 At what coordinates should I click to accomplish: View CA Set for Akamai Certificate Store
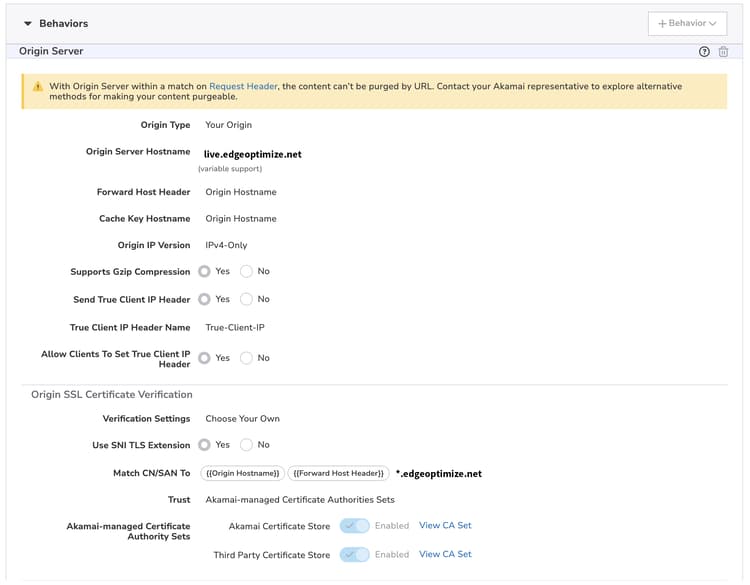[x=445, y=526]
